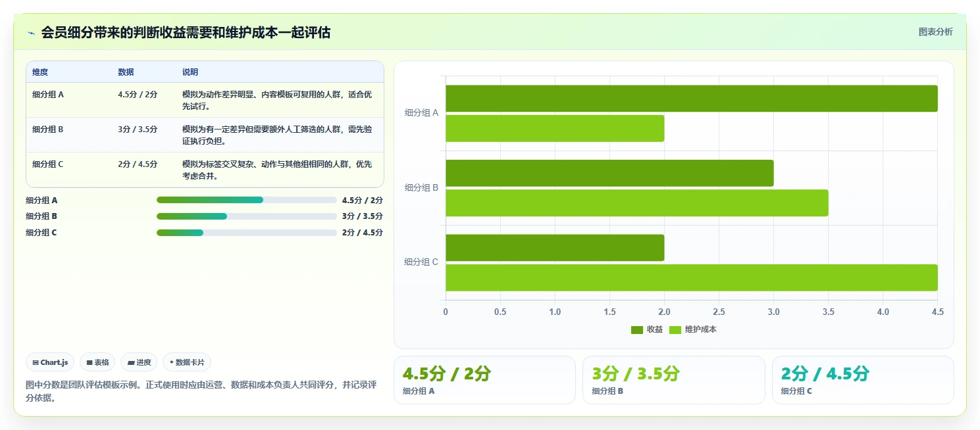The image size is (980, 430).
Task: Click description starting 模拟为标签交叉复杂
Action: point(277,170)
